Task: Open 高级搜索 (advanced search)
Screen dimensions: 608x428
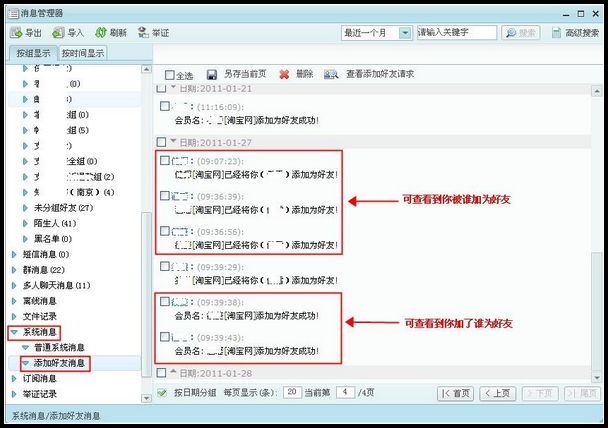Action: click(574, 33)
